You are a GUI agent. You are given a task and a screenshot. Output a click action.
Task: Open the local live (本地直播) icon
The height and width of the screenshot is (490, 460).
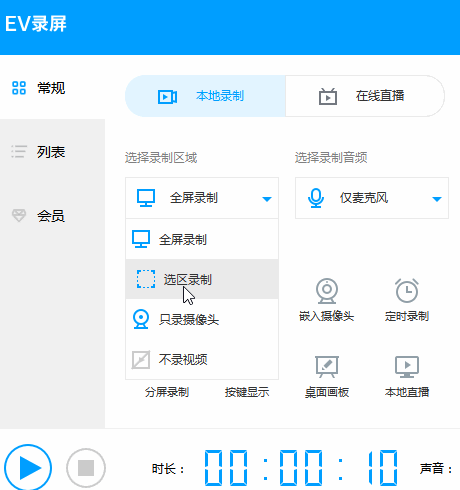tap(407, 367)
